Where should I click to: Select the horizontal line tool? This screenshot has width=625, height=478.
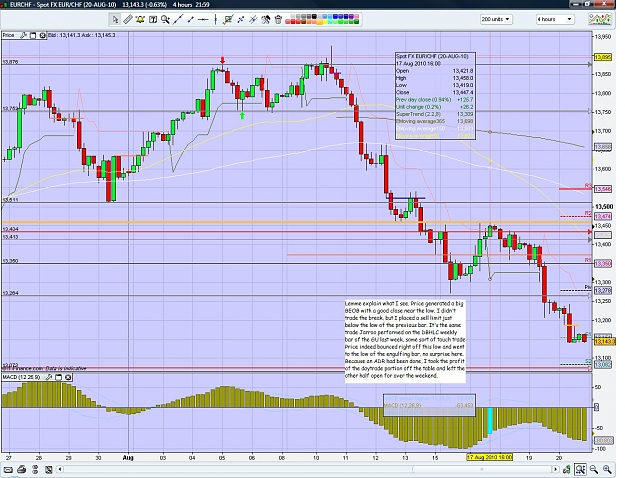coord(203,19)
